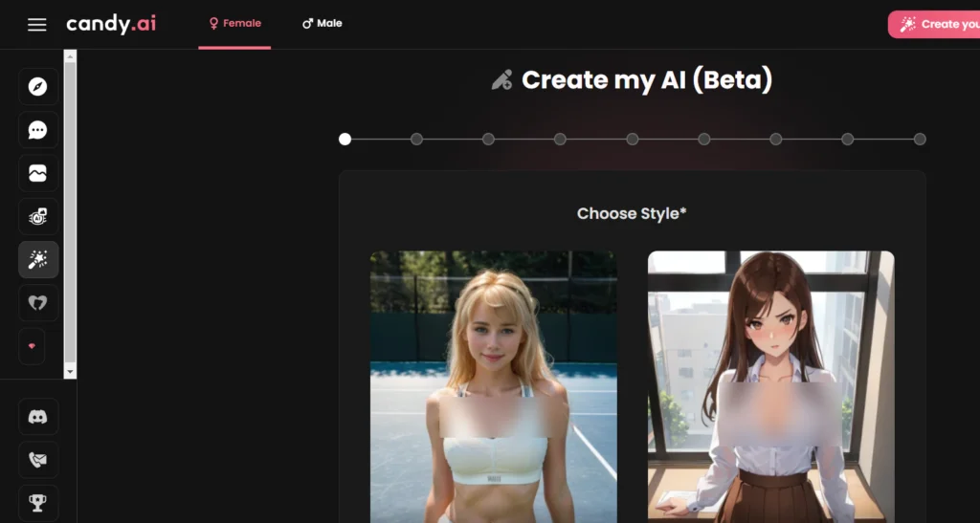This screenshot has height=523, width=980.
Task: Click the Choose Style* label
Action: (x=632, y=213)
